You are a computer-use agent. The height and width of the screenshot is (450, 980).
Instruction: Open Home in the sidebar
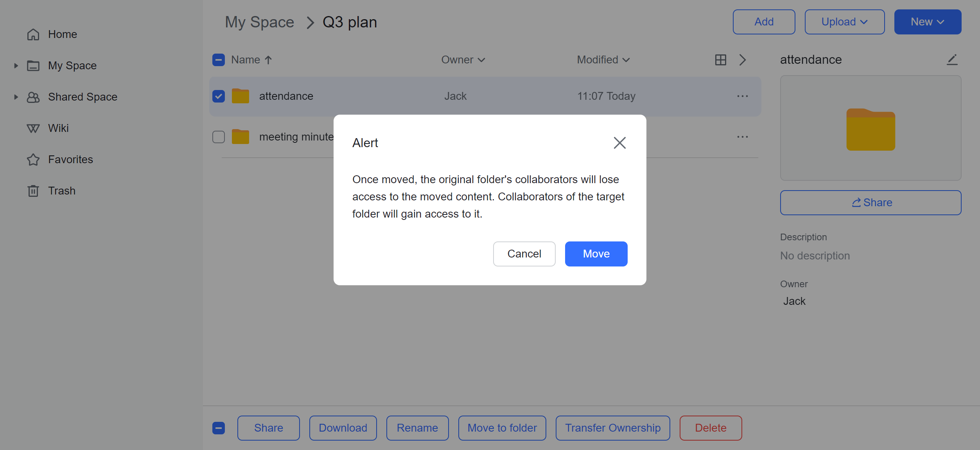coord(63,34)
